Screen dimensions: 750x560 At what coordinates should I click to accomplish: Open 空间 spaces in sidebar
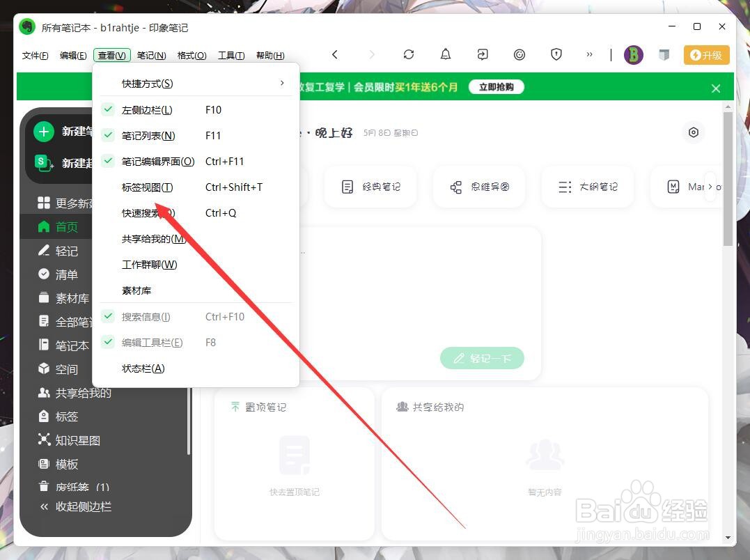click(x=56, y=369)
